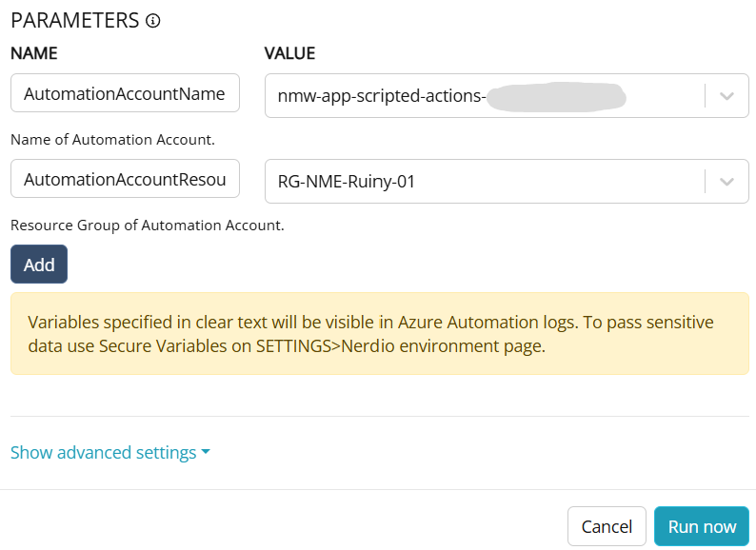Show advanced settings link
This screenshot has width=756, height=550.
tap(103, 453)
